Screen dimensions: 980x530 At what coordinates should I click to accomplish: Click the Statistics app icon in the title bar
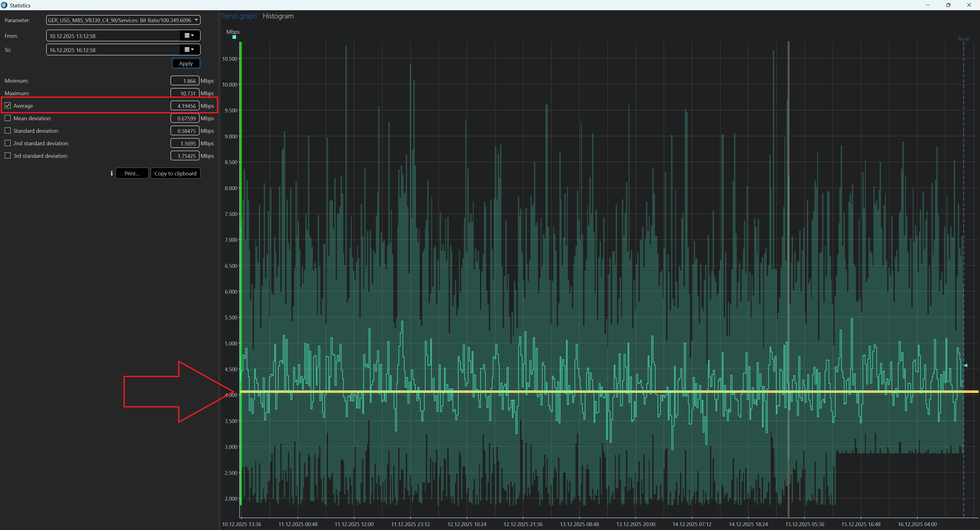4,5
